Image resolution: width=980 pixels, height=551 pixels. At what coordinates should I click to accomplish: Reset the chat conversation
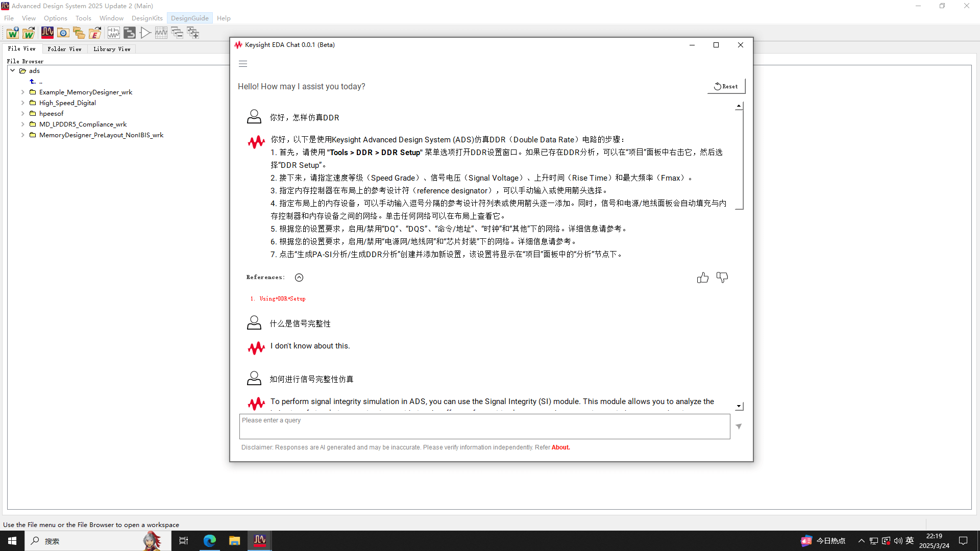point(726,86)
